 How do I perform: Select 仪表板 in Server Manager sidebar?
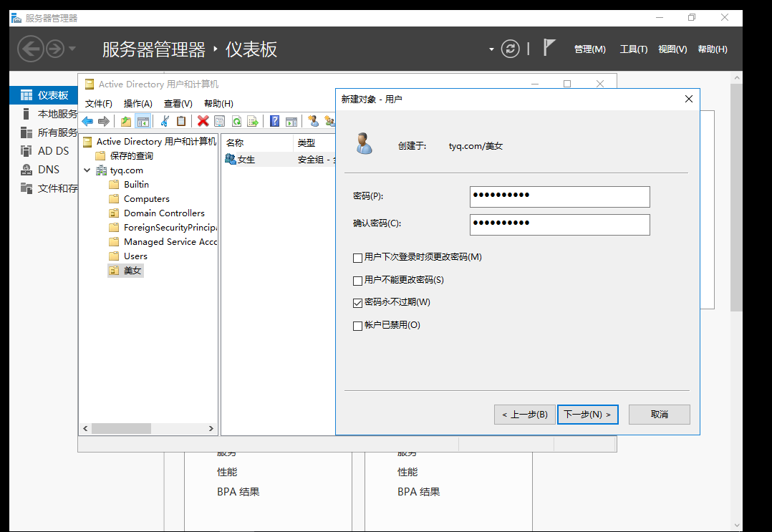coord(44,95)
